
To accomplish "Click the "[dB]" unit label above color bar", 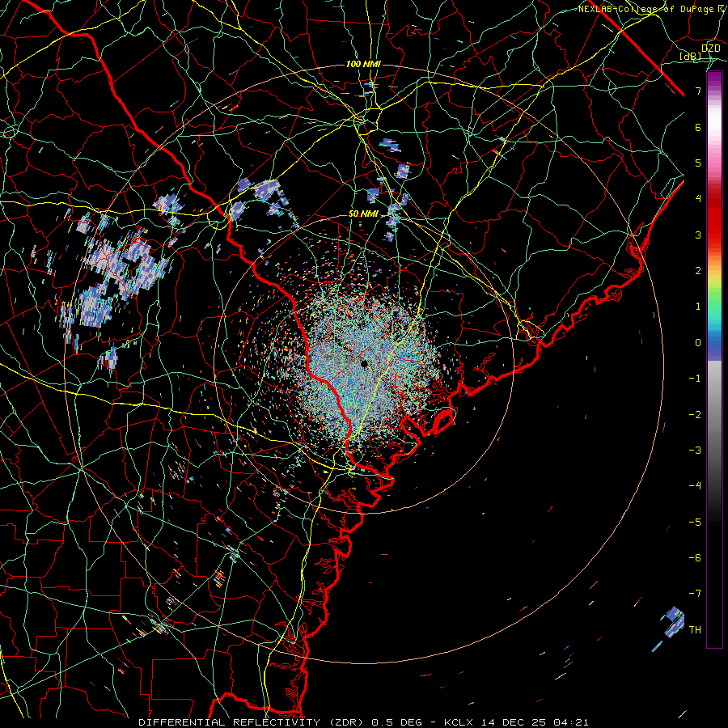I will (690, 56).
